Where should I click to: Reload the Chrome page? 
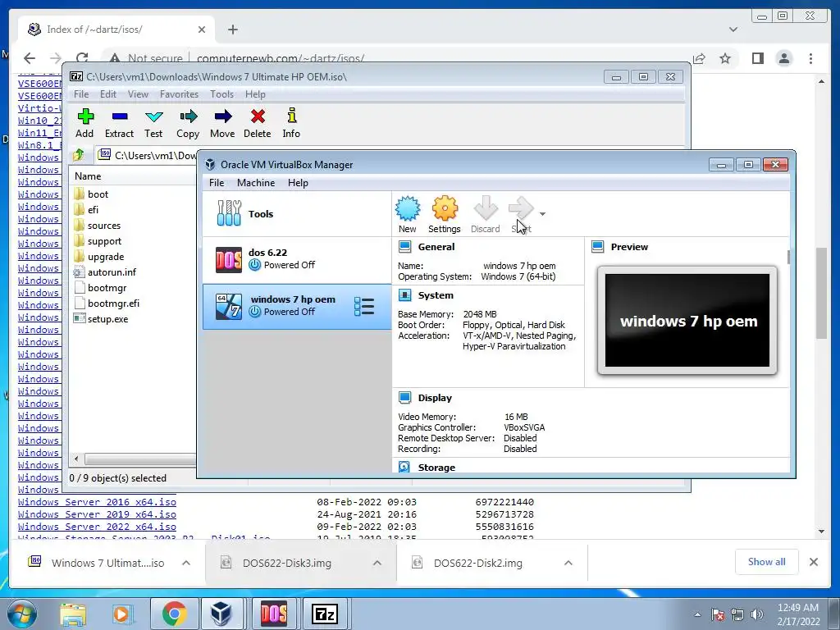[x=82, y=58]
